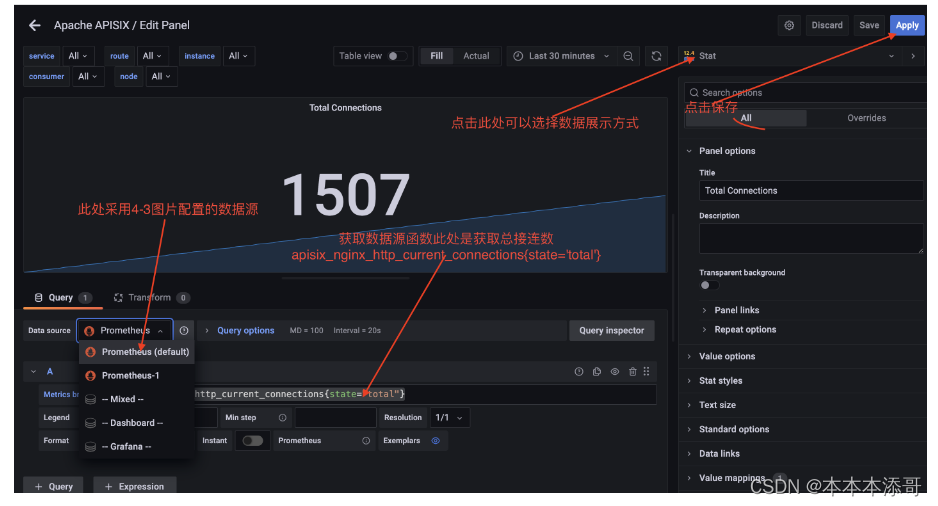Add a new Query button
Screen dimensions: 938x506
coord(54,486)
